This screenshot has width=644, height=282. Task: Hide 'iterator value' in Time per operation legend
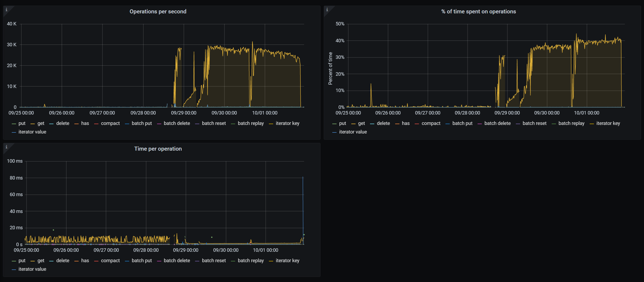[32, 269]
